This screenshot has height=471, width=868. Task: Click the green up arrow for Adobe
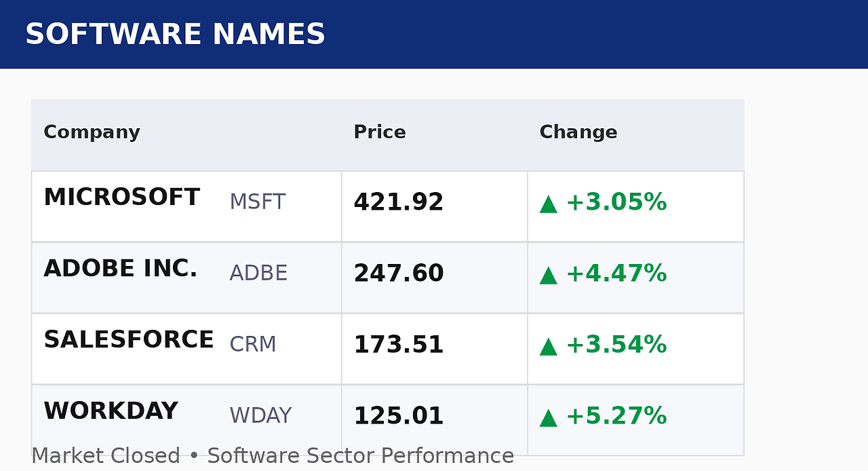tap(548, 275)
